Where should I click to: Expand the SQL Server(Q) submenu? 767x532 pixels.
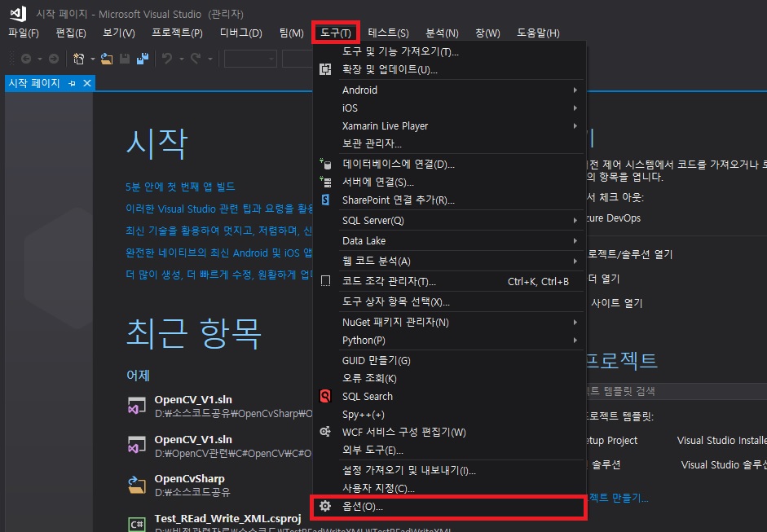click(575, 221)
